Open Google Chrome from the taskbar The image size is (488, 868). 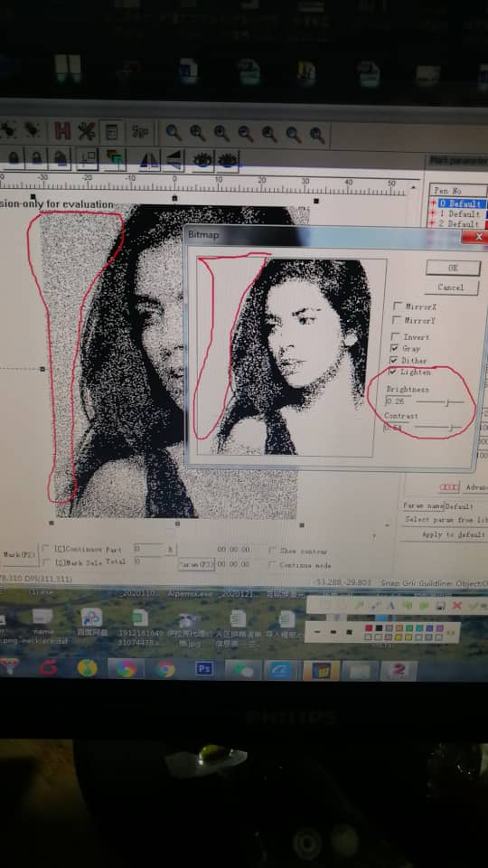click(x=164, y=669)
